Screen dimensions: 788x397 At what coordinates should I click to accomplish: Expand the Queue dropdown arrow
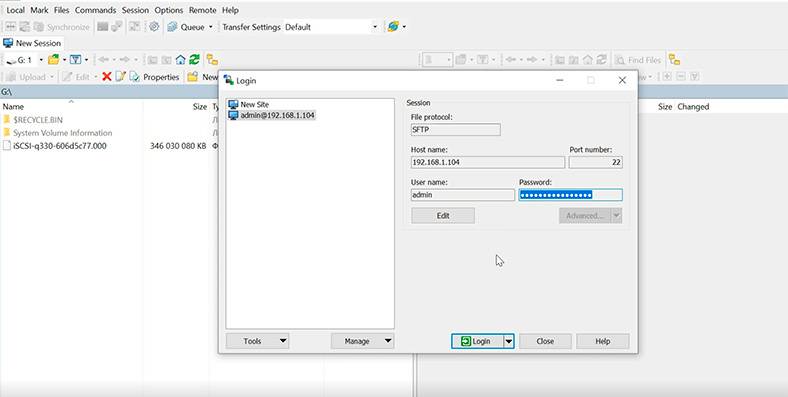(211, 27)
